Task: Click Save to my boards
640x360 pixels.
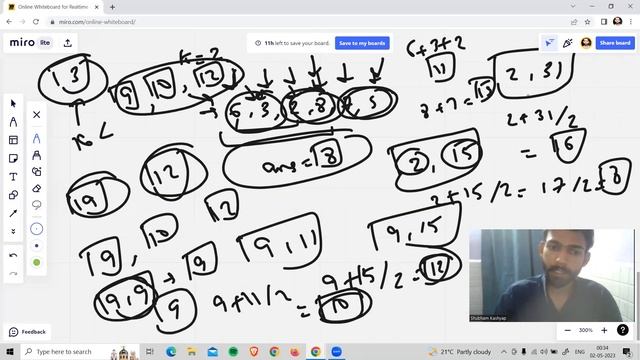Action: pyautogui.click(x=362, y=43)
